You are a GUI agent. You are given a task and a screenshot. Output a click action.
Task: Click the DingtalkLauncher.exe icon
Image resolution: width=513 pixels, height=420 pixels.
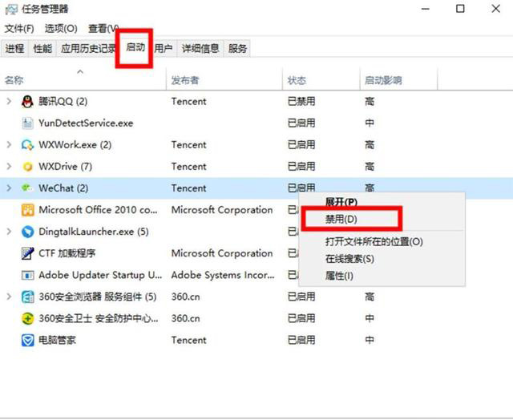(x=27, y=232)
